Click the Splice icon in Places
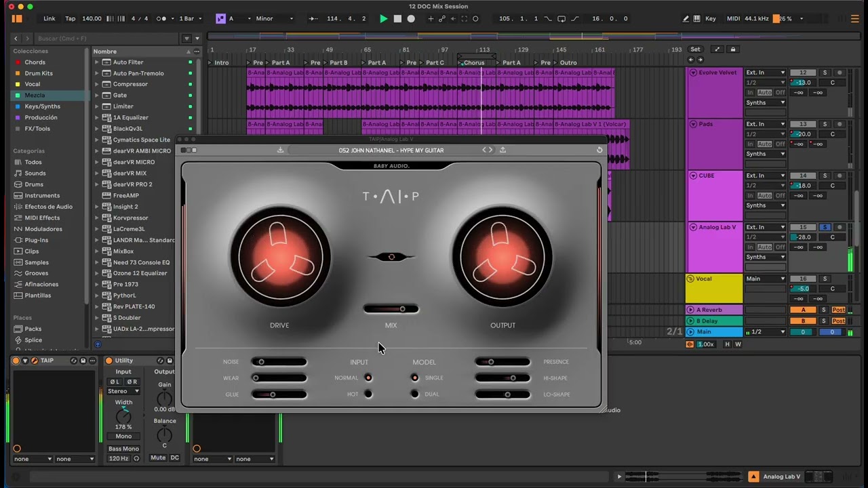868x488 pixels. 18,340
